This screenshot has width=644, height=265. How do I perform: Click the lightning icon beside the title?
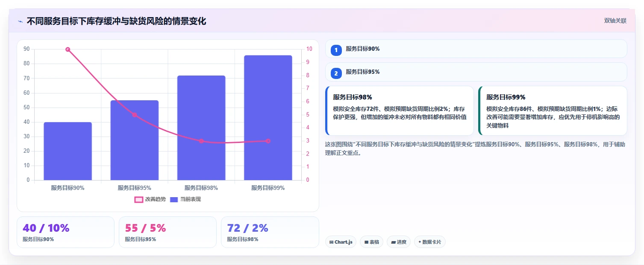coord(21,21)
